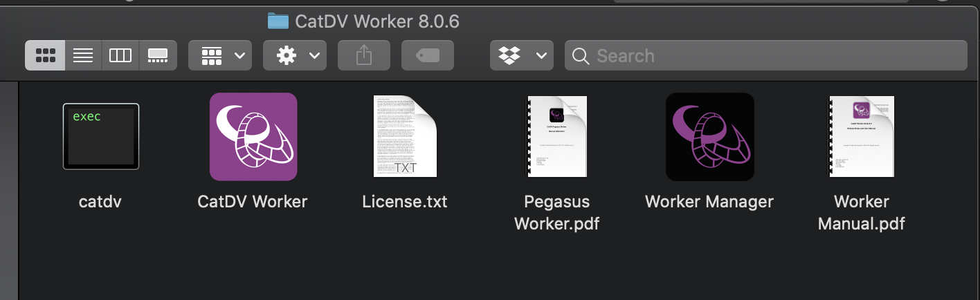Click the search magnifier icon
Image resolution: width=980 pixels, height=300 pixels.
581,55
